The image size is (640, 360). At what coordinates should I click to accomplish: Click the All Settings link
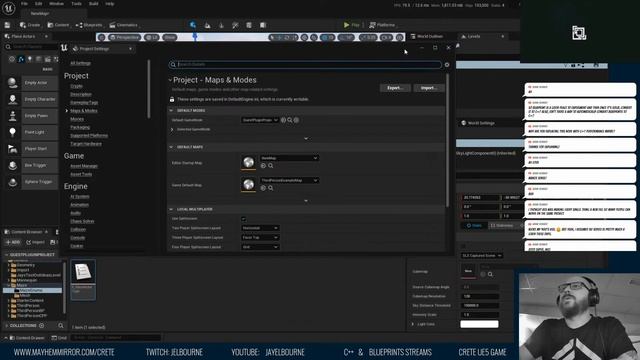coord(80,63)
